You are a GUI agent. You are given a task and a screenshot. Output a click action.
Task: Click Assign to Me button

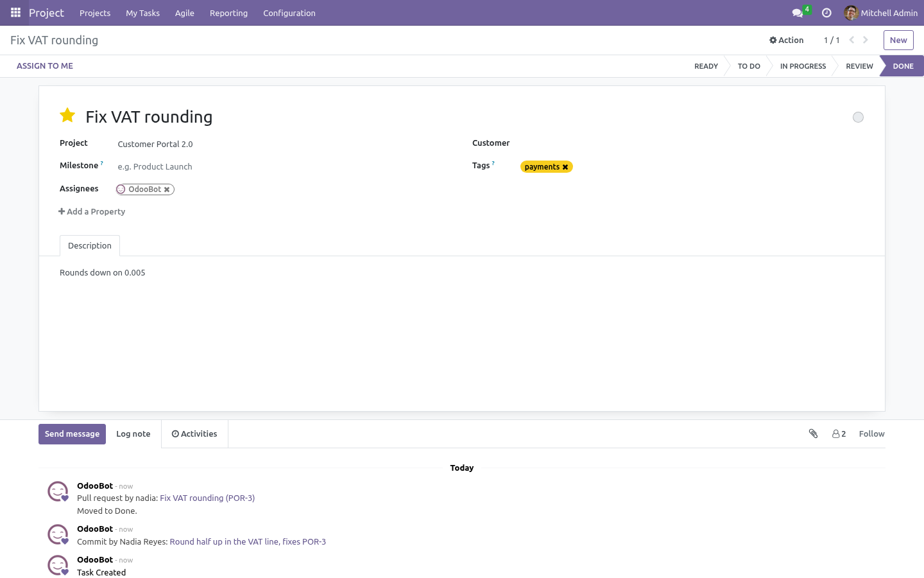point(45,66)
